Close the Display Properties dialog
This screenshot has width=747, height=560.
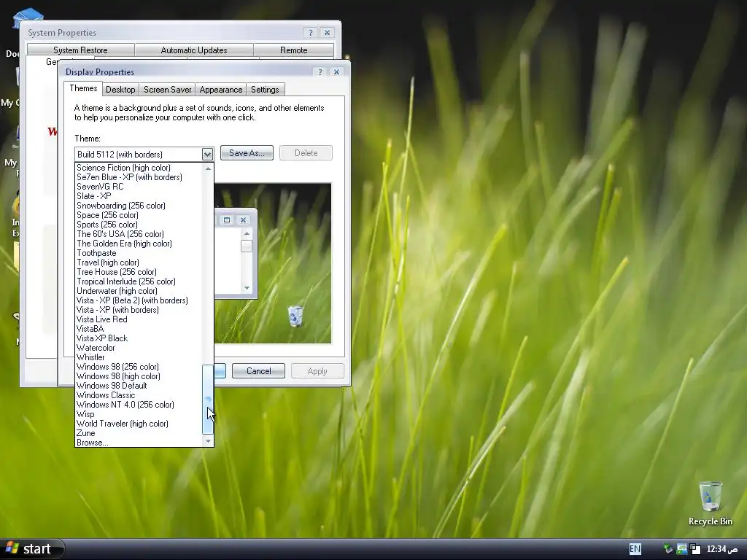coord(336,72)
